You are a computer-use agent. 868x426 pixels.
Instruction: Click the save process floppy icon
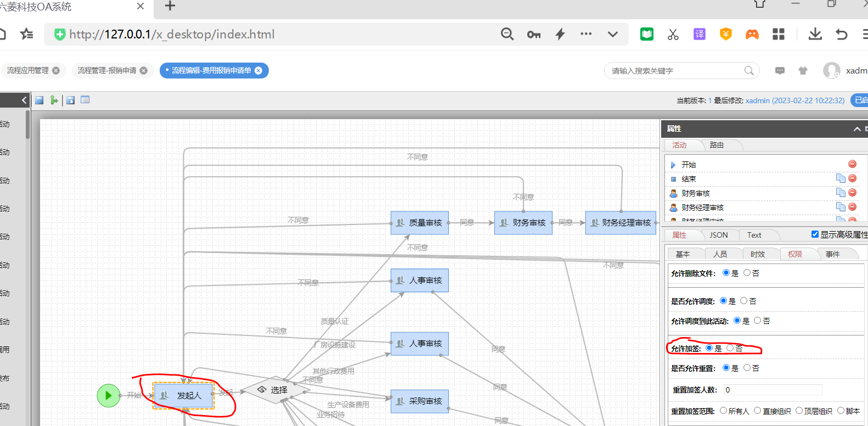point(39,100)
